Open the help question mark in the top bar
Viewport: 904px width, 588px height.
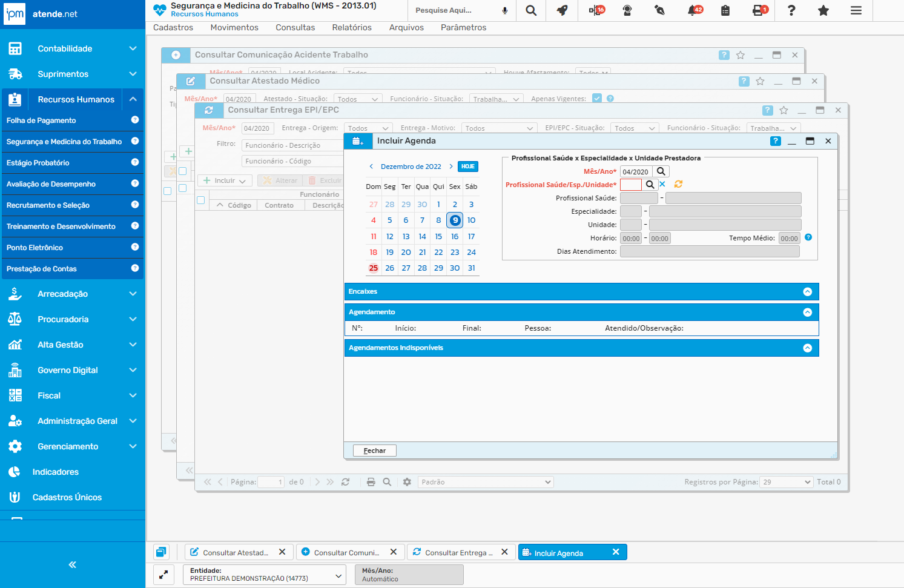pyautogui.click(x=791, y=10)
